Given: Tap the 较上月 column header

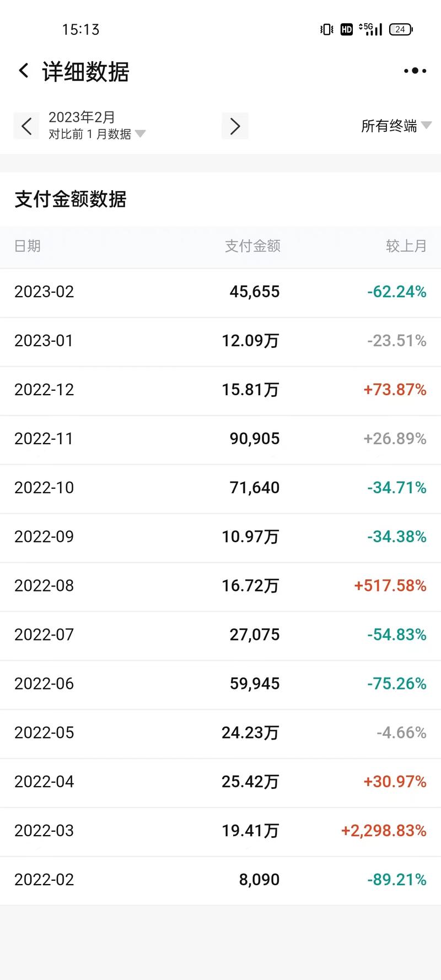Looking at the screenshot, I should pyautogui.click(x=406, y=246).
